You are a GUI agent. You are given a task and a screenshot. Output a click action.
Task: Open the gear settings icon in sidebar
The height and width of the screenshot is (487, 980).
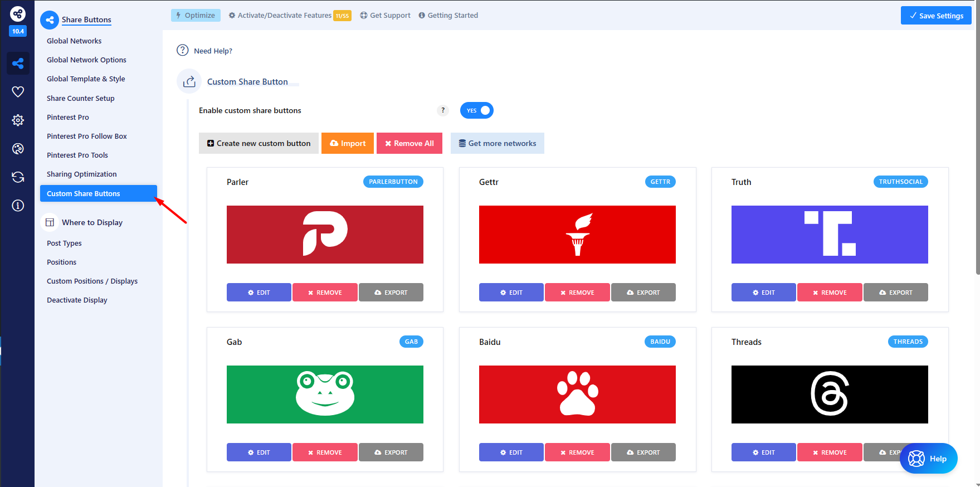[18, 120]
